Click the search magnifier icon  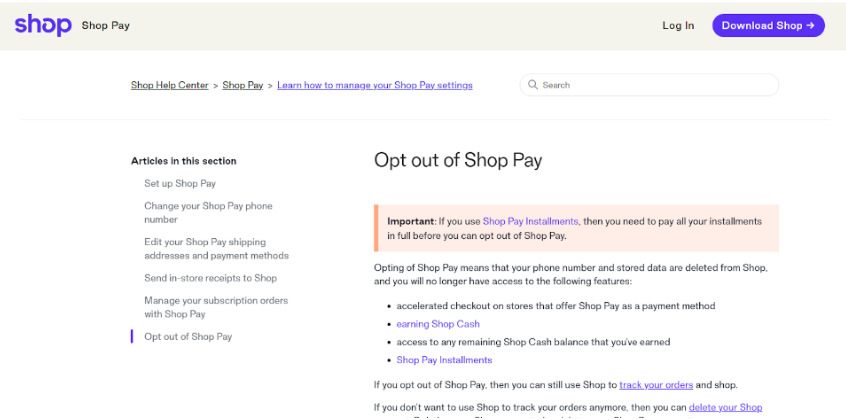(533, 85)
